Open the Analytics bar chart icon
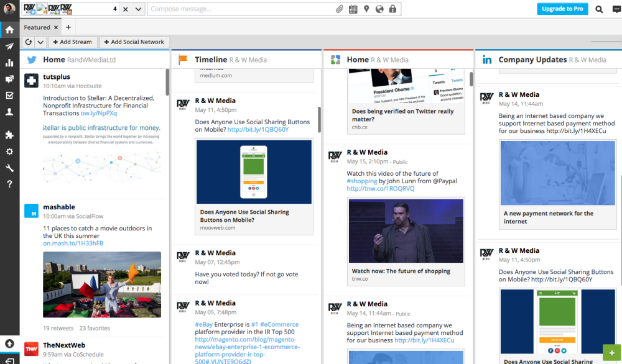 click(x=9, y=63)
